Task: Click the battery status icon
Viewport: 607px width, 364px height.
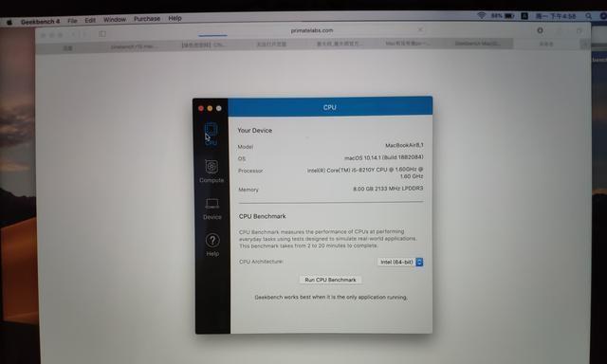Action: (503, 16)
